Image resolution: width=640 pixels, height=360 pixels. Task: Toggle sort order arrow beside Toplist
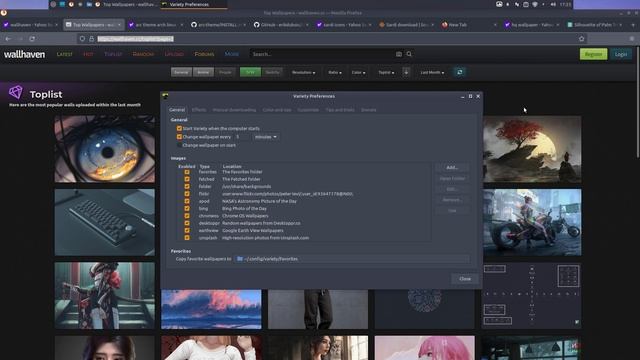pyautogui.click(x=406, y=72)
